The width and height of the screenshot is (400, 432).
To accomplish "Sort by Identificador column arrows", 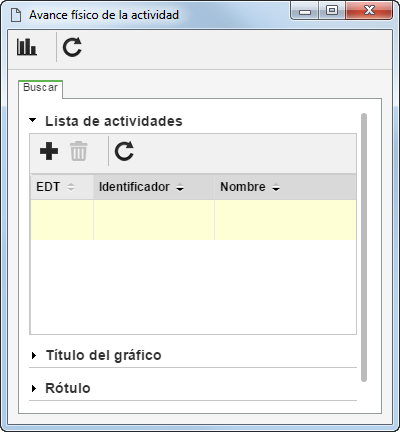I will 180,188.
